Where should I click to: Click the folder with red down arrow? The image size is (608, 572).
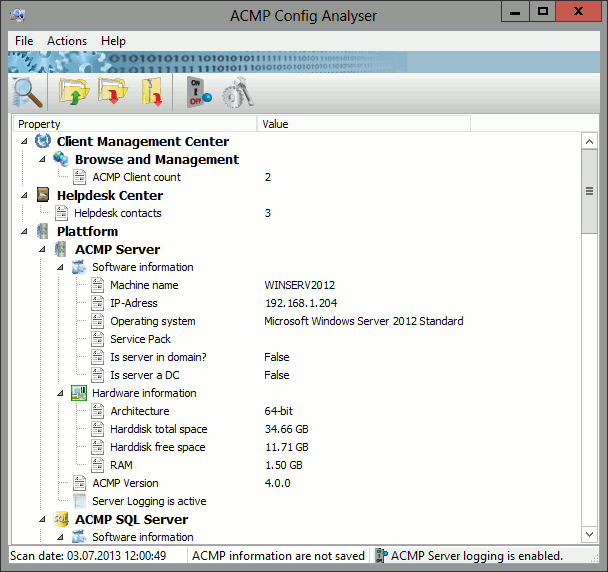point(113,91)
